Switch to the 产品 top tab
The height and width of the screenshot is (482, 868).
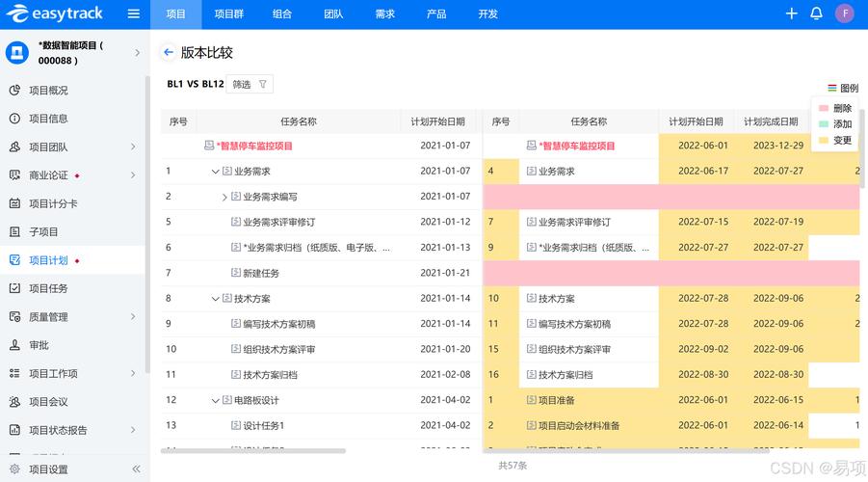click(x=436, y=13)
